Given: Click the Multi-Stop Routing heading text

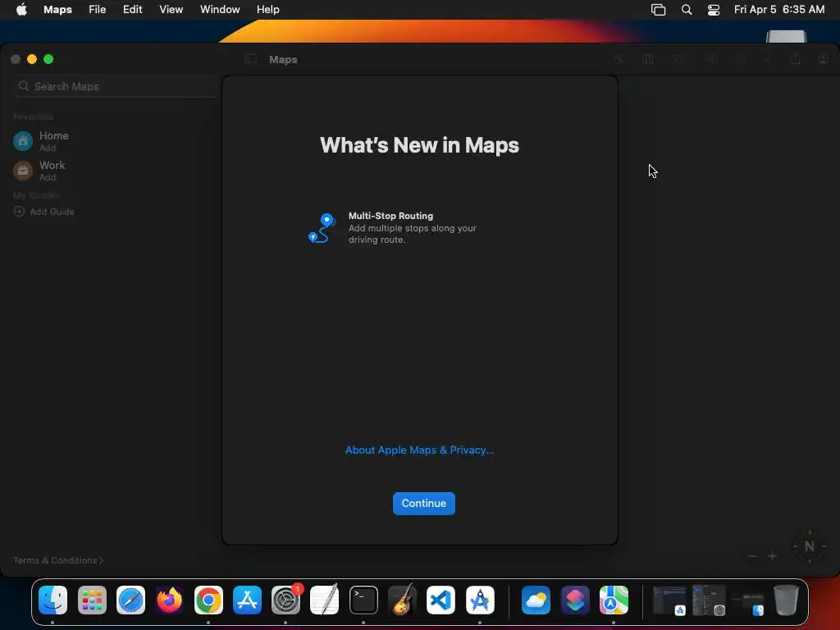Looking at the screenshot, I should point(390,216).
